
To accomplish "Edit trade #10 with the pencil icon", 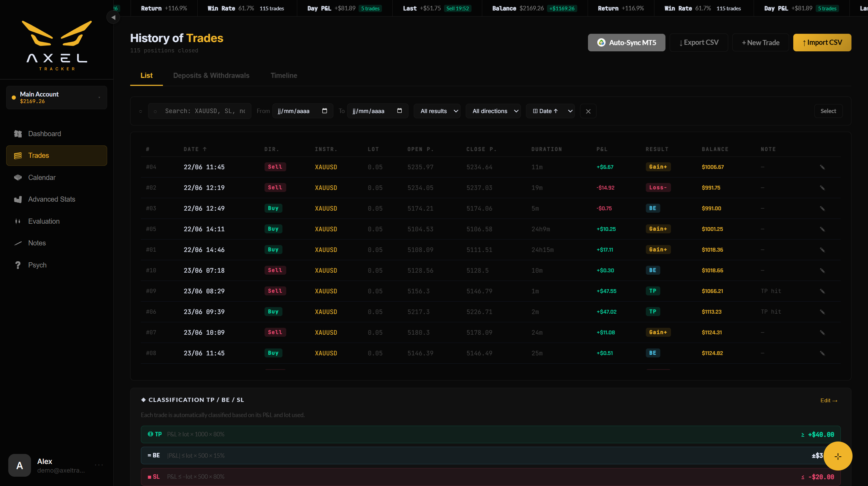I will (822, 271).
